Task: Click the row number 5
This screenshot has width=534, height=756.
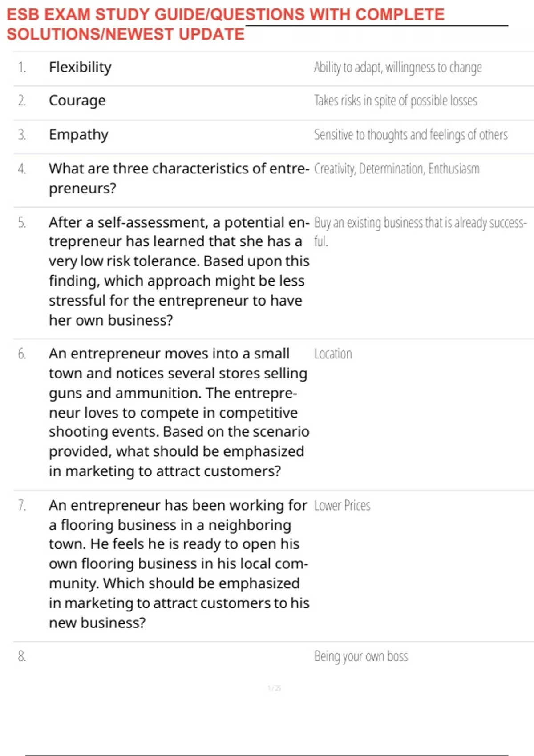Action: [22, 223]
